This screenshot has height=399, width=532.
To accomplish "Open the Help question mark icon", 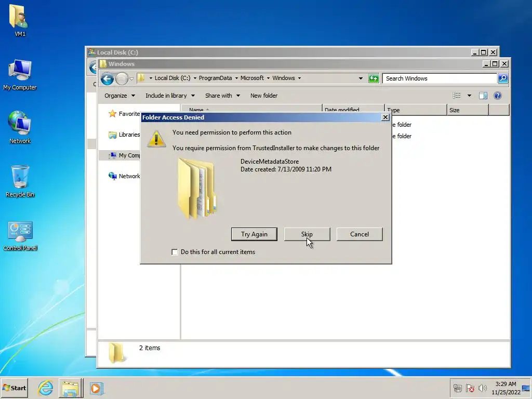I will (x=498, y=96).
